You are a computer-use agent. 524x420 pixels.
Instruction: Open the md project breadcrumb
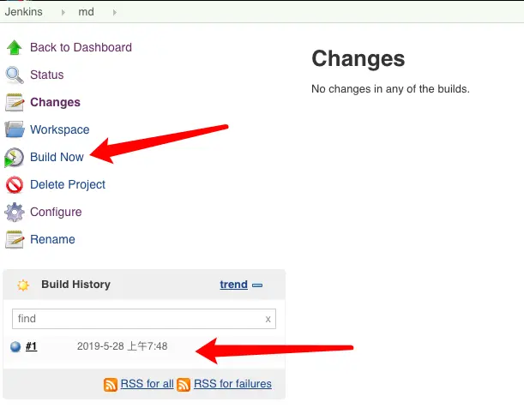click(86, 12)
